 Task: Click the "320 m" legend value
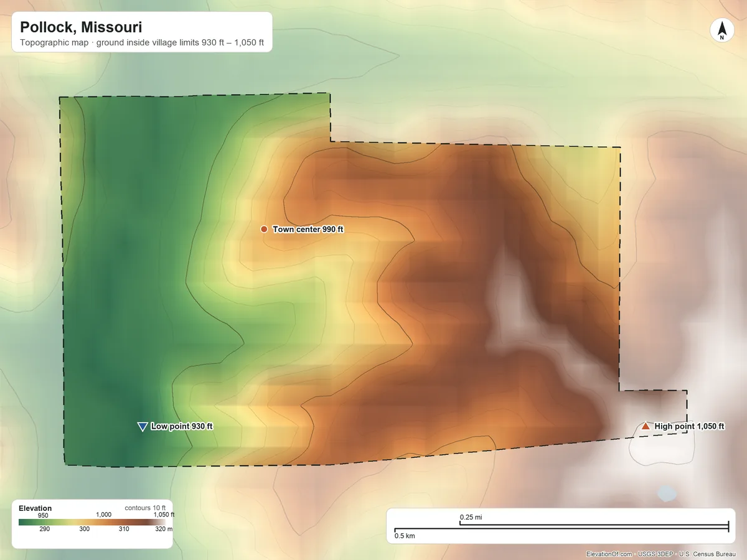point(164,530)
